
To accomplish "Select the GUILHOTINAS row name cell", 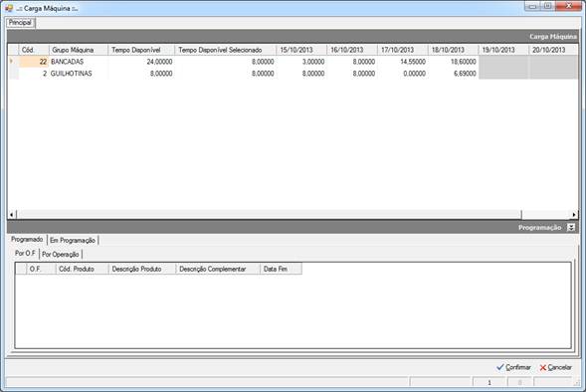I will coord(79,74).
